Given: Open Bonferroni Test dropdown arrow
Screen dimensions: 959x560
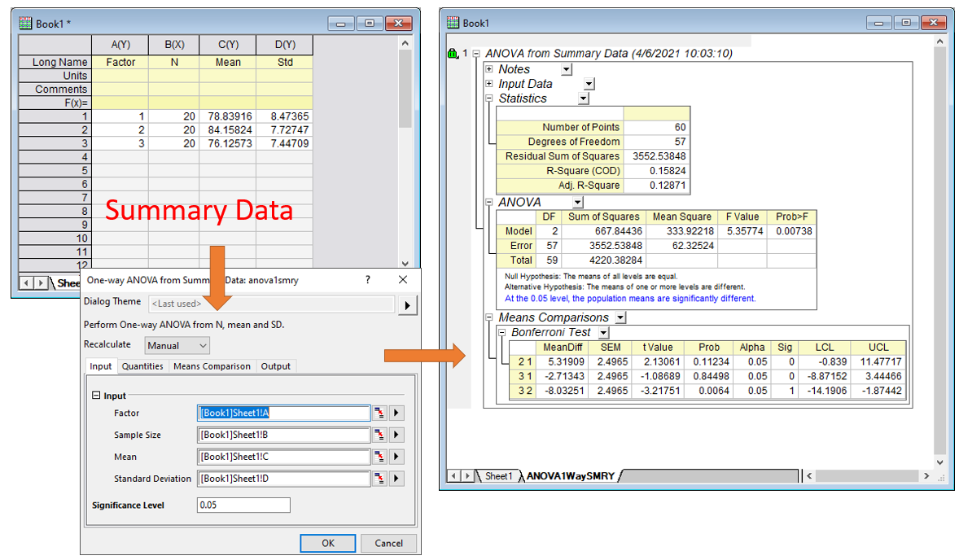Looking at the screenshot, I should tap(603, 333).
